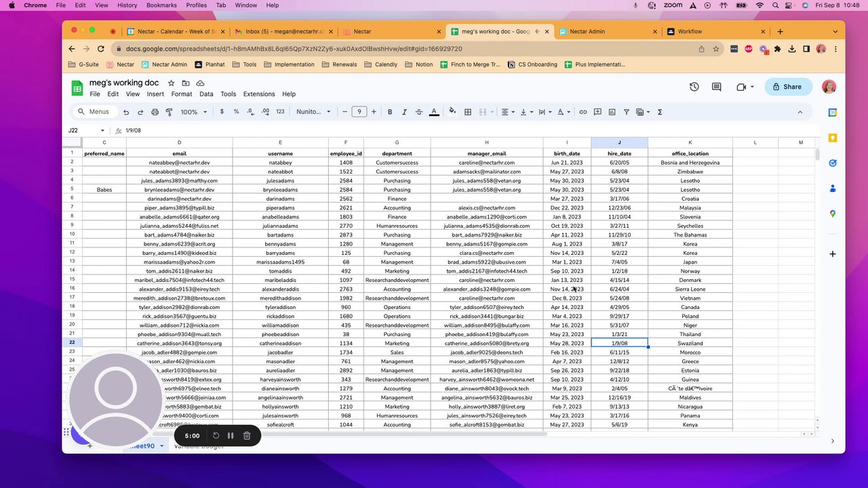This screenshot has height=488, width=868.
Task: Open the CS Onboarding bookmark
Action: [x=532, y=64]
